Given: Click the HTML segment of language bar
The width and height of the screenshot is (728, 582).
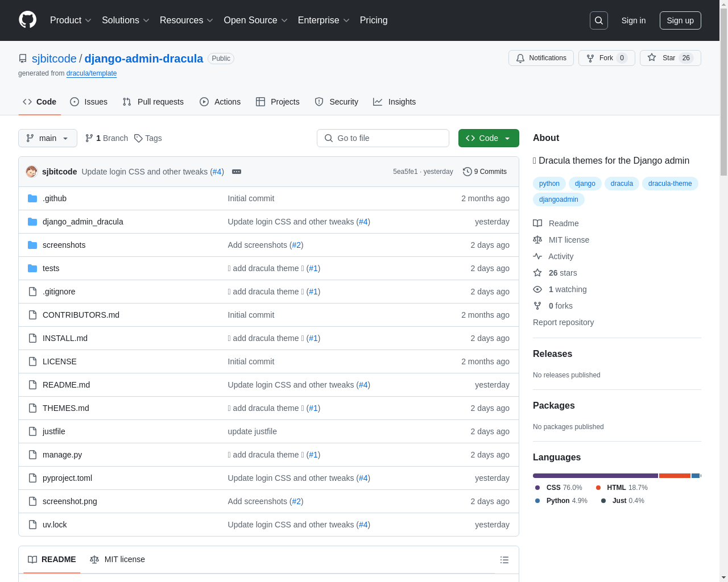Looking at the screenshot, I should pyautogui.click(x=675, y=476).
